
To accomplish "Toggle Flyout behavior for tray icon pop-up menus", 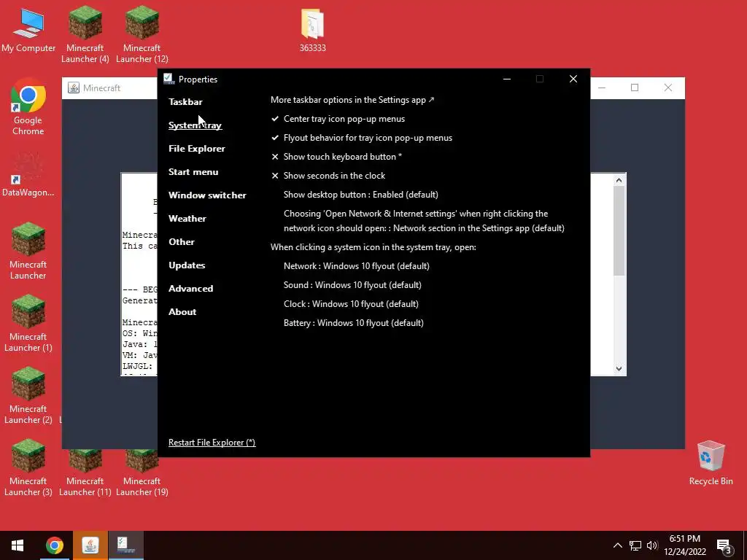I will 362,138.
